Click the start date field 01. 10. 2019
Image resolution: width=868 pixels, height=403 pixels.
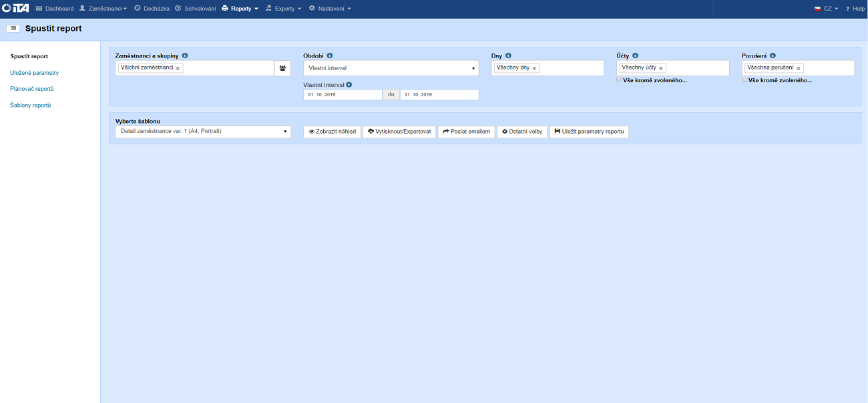[x=343, y=95]
